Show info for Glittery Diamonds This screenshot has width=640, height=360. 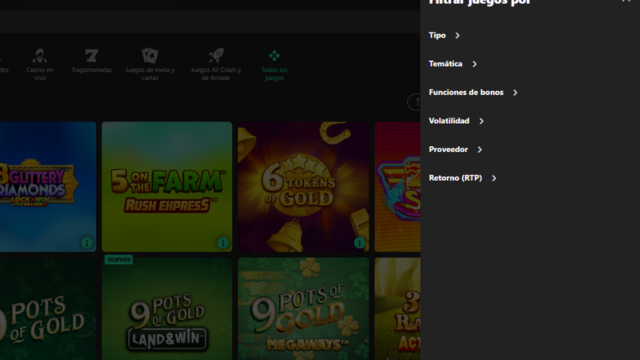pos(87,243)
